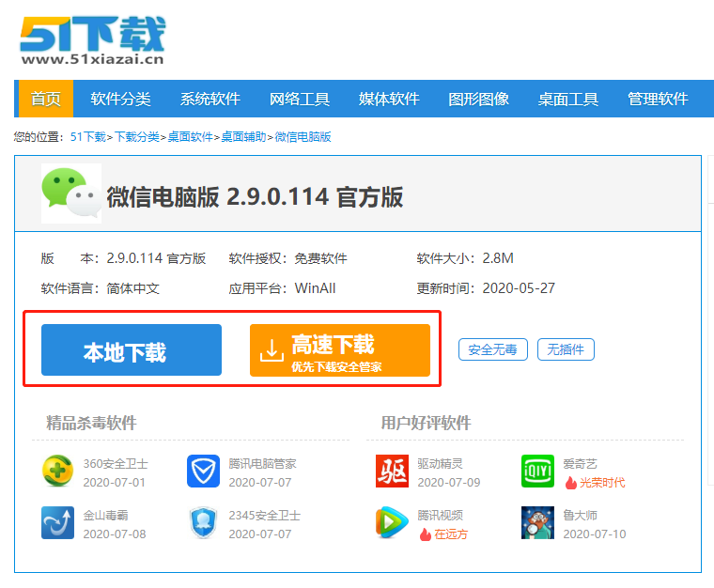The height and width of the screenshot is (588, 714).
Task: Click the 360安全卫士 icon
Action: [58, 471]
